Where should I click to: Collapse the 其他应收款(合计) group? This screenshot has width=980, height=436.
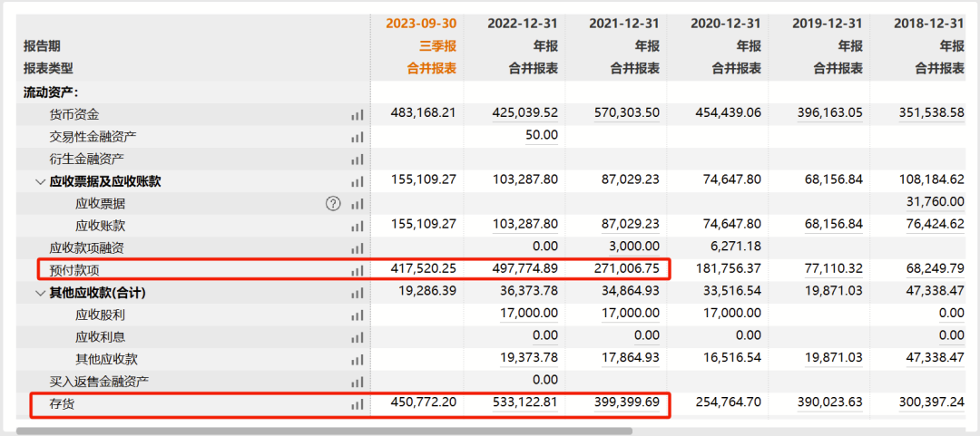coord(40,293)
